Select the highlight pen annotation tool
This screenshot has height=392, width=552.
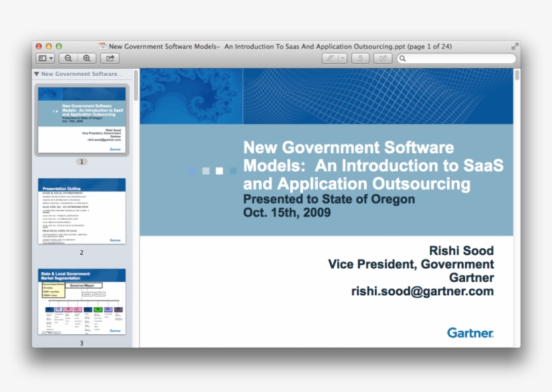pyautogui.click(x=330, y=58)
